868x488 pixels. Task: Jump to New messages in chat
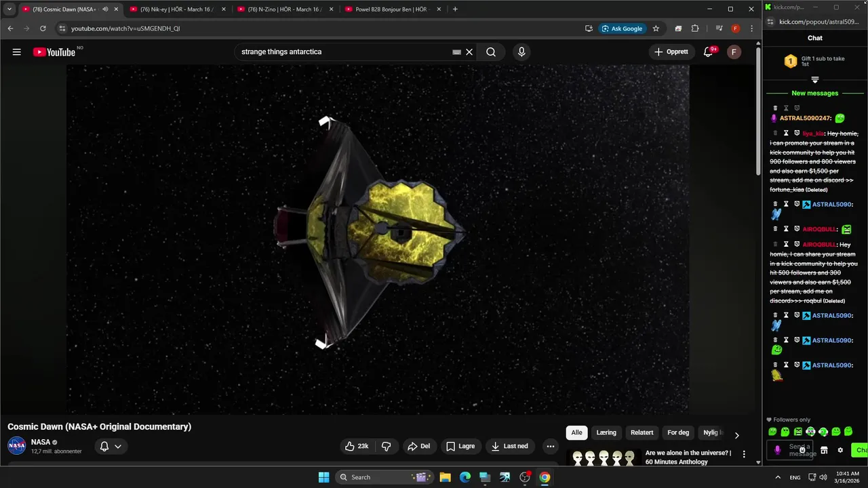[x=815, y=94]
